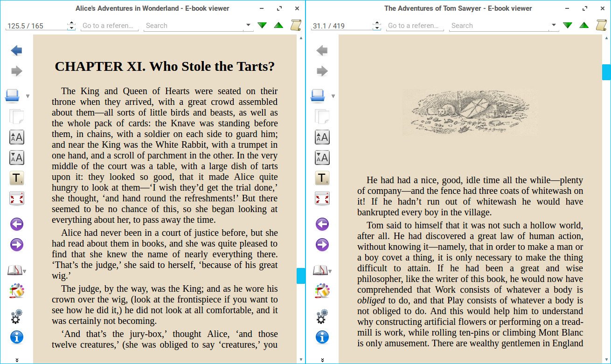Expand more toolbar items in Tom Sawyer window
Screen dimensions: 611x364
click(x=322, y=360)
